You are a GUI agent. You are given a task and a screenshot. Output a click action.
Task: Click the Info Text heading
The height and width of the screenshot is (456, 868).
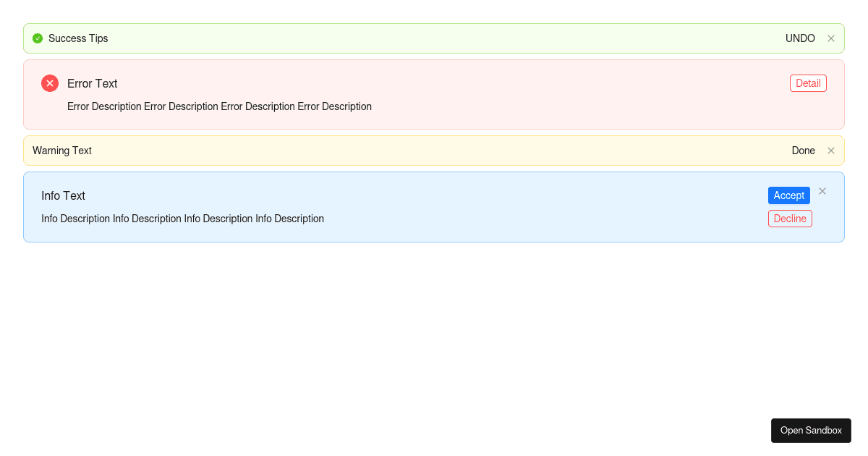click(x=63, y=195)
